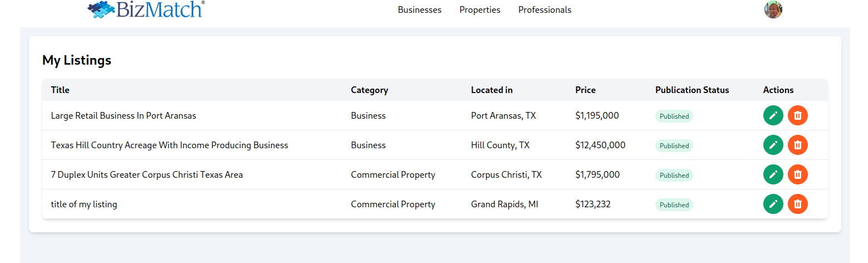Navigate to the Professionals section
868x263 pixels.
coord(545,10)
